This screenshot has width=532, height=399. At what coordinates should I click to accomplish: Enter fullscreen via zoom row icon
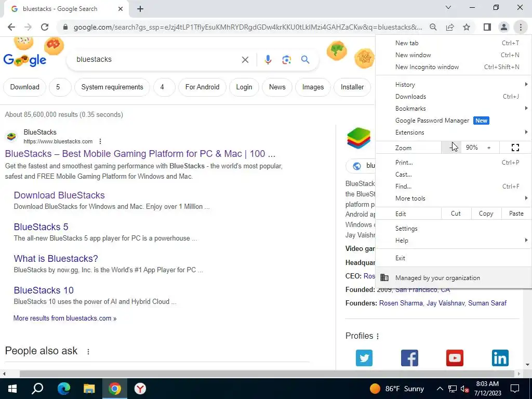coord(515,148)
